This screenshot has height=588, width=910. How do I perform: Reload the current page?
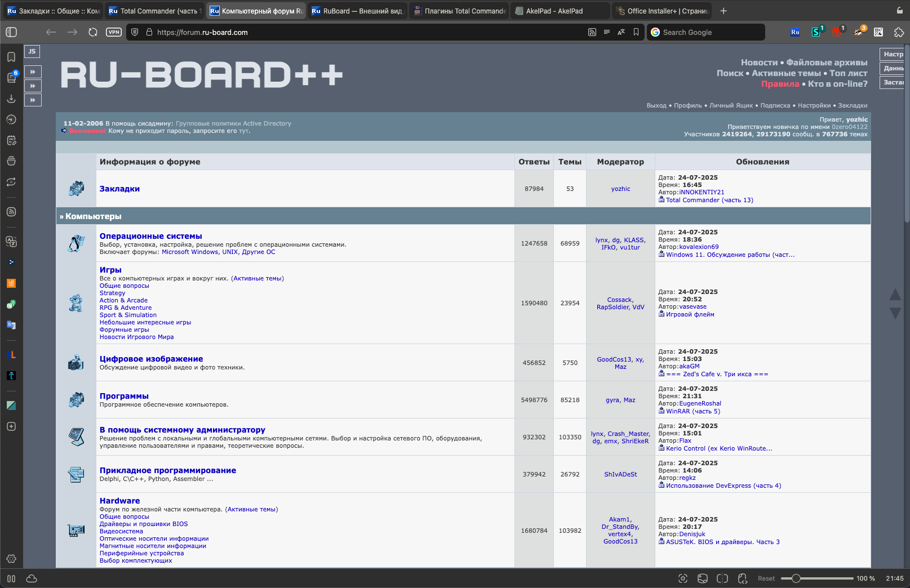(93, 32)
